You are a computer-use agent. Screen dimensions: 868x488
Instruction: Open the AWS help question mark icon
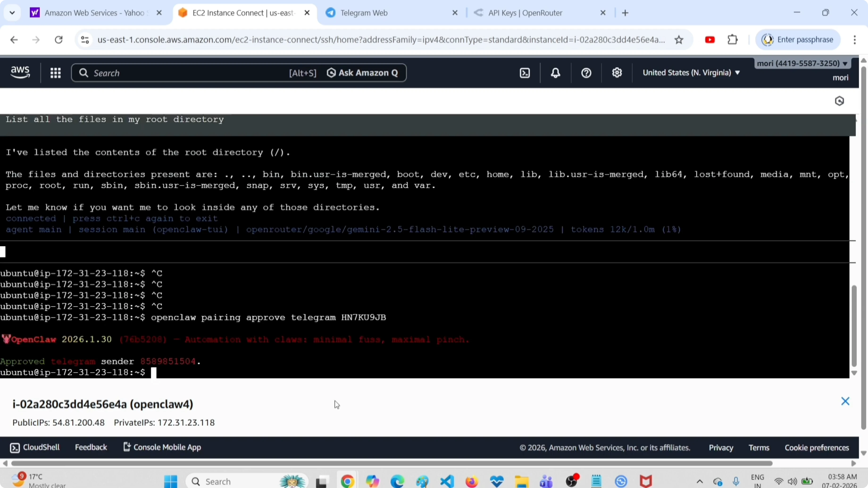click(586, 73)
